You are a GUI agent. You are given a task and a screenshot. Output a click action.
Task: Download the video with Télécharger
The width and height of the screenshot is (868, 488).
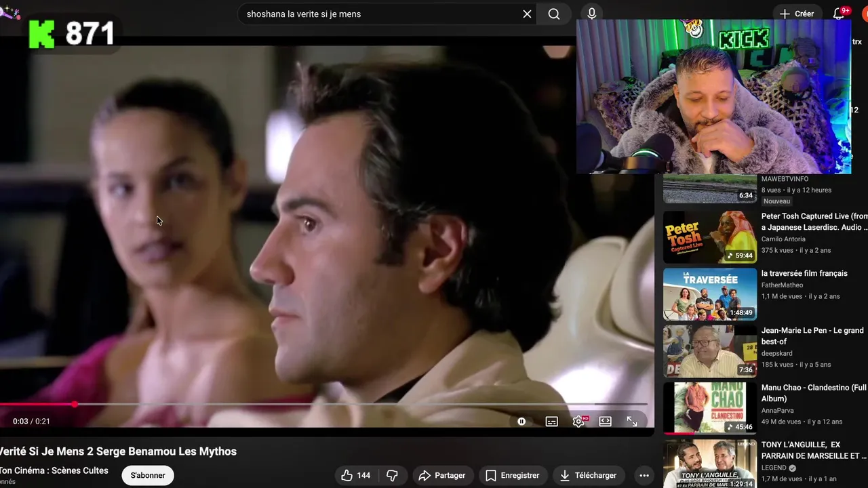(x=588, y=475)
